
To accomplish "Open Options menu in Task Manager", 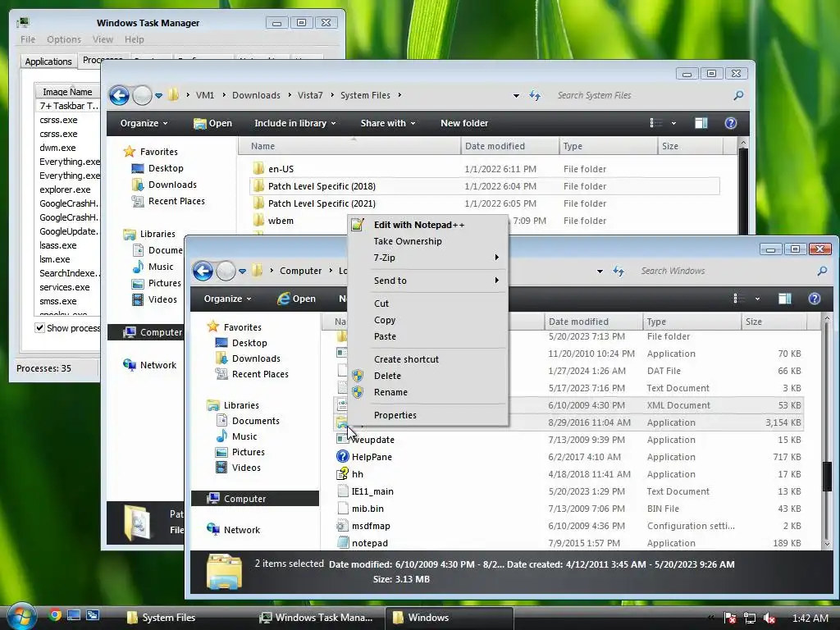I will [x=64, y=39].
